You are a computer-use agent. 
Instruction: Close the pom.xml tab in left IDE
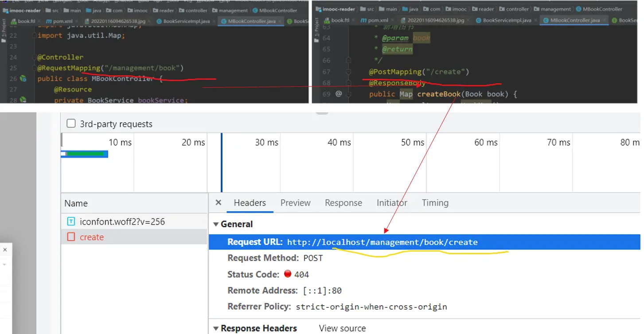[76, 21]
